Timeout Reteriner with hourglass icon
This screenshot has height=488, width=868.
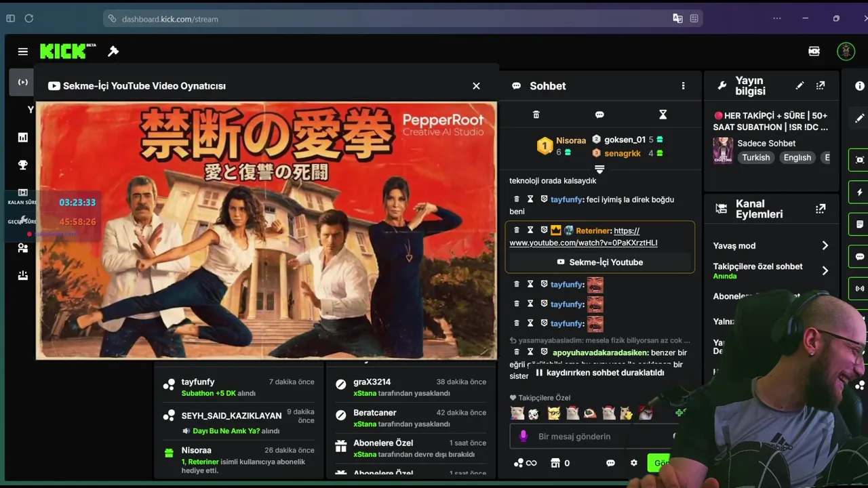[x=530, y=230]
